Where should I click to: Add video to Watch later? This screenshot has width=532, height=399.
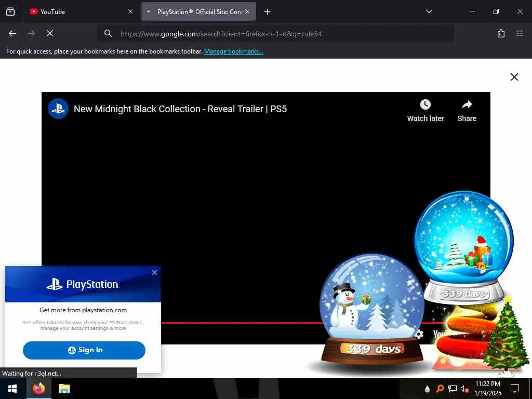(425, 111)
